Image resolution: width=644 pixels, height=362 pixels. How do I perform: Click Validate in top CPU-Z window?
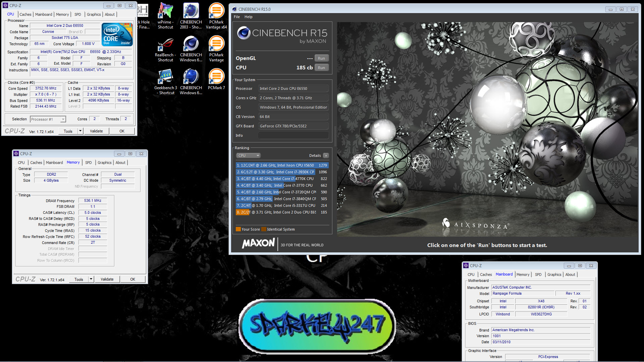[x=96, y=131]
